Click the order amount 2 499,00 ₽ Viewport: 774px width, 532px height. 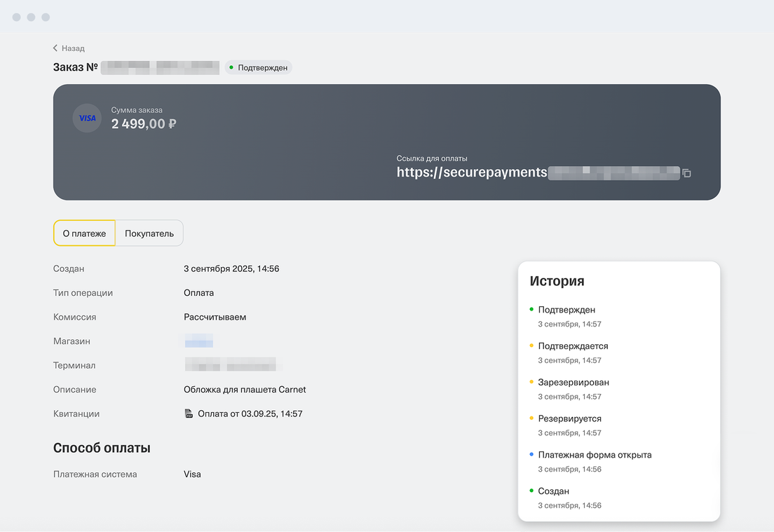144,124
